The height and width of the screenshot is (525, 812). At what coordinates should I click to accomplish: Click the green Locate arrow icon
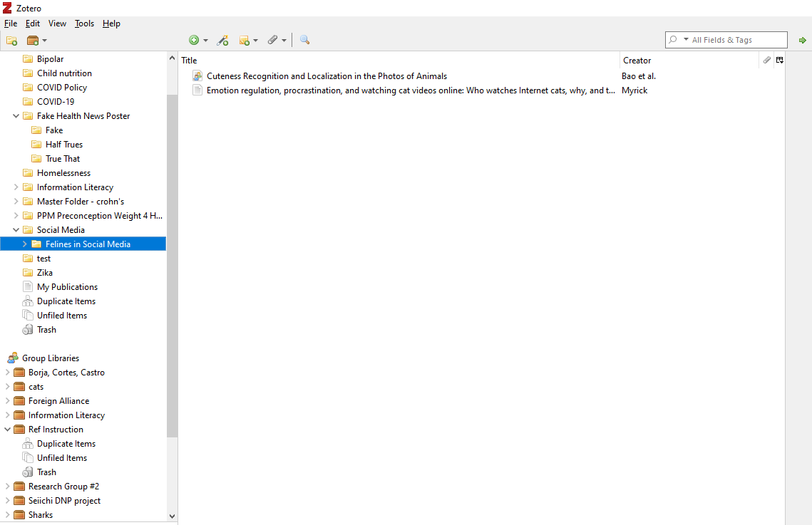click(x=802, y=41)
